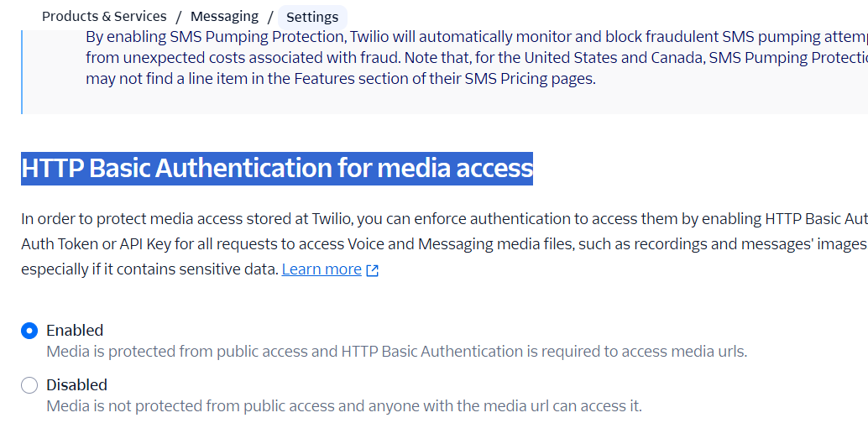Click the 'Media is not protected' description text
The height and width of the screenshot is (444, 868).
coord(344,406)
